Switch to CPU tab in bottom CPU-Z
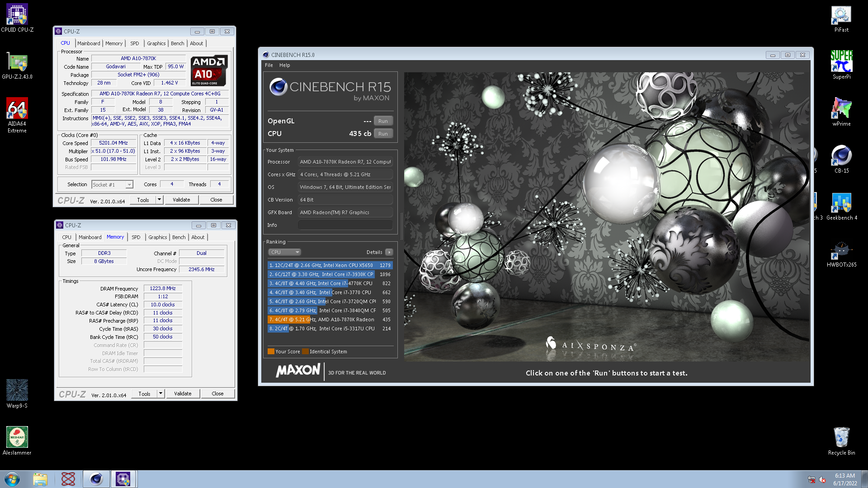Image resolution: width=868 pixels, height=488 pixels. 67,237
